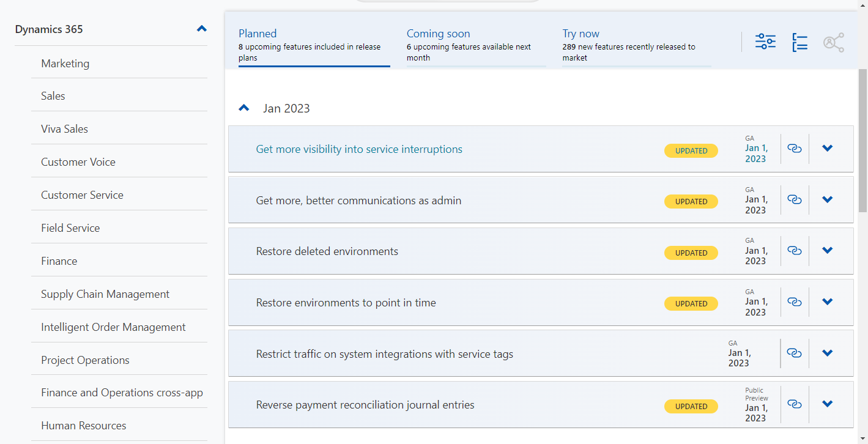
Task: Open the filter settings icon
Action: 765,42
